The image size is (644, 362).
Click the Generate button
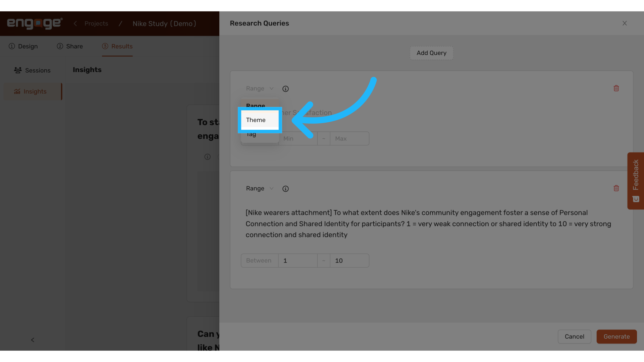[616, 337]
